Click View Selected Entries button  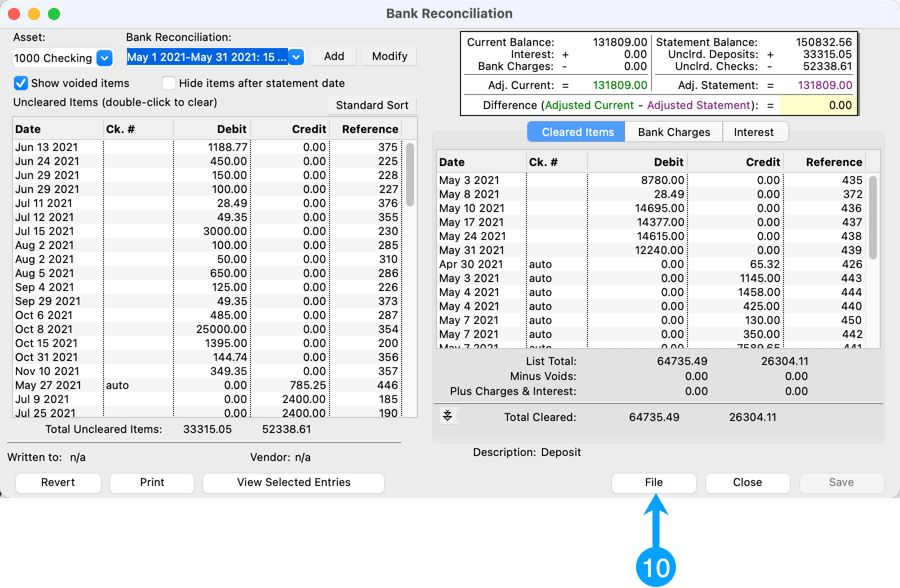293,482
